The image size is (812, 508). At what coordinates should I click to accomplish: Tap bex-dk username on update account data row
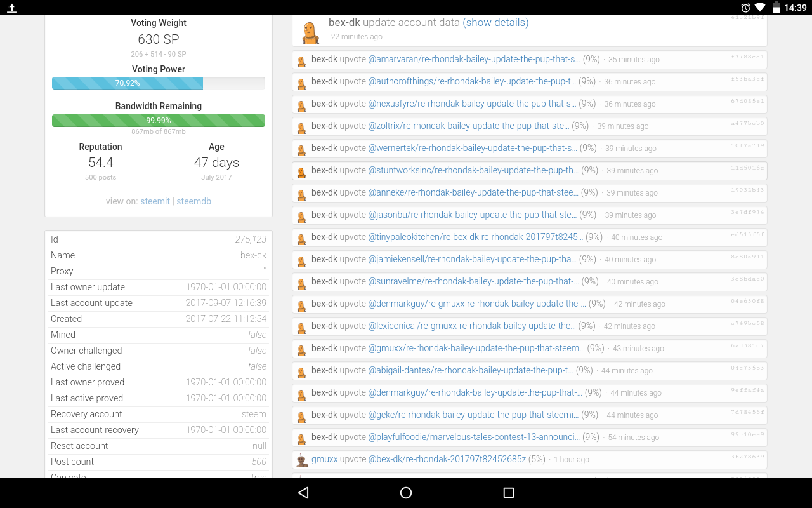click(x=344, y=23)
